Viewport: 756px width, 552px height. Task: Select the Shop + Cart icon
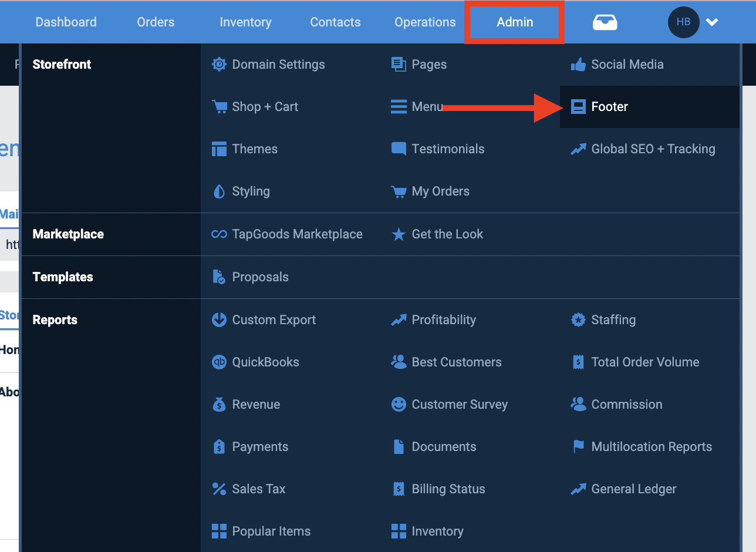pyautogui.click(x=219, y=107)
